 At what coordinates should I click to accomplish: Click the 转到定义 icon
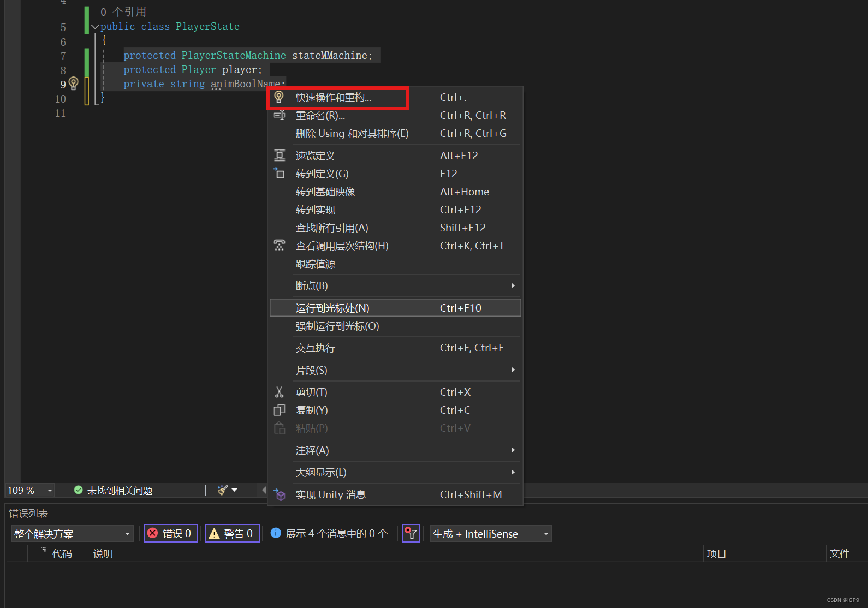pos(279,174)
